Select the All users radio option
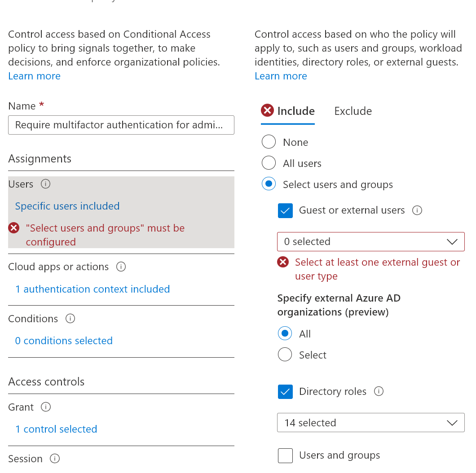 point(269,163)
